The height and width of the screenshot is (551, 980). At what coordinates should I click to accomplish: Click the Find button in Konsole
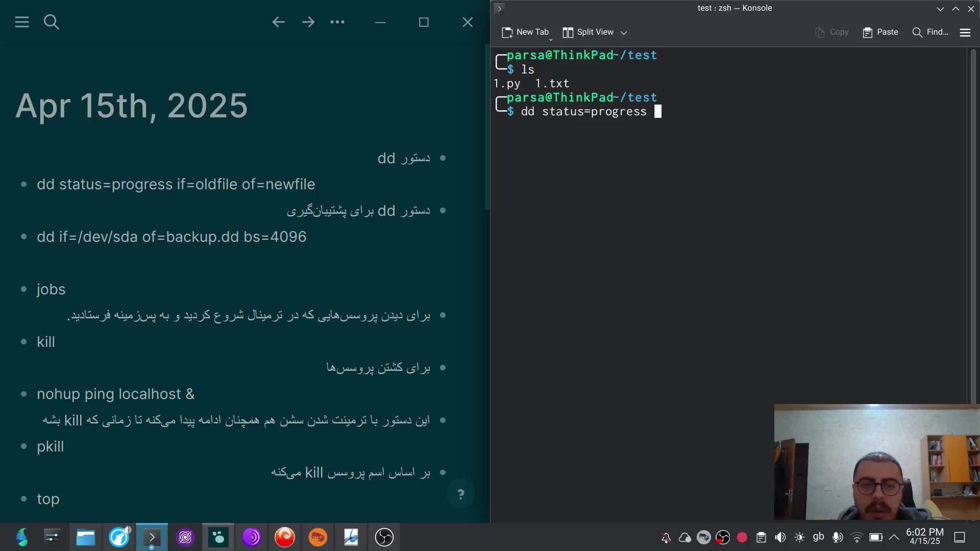(930, 32)
